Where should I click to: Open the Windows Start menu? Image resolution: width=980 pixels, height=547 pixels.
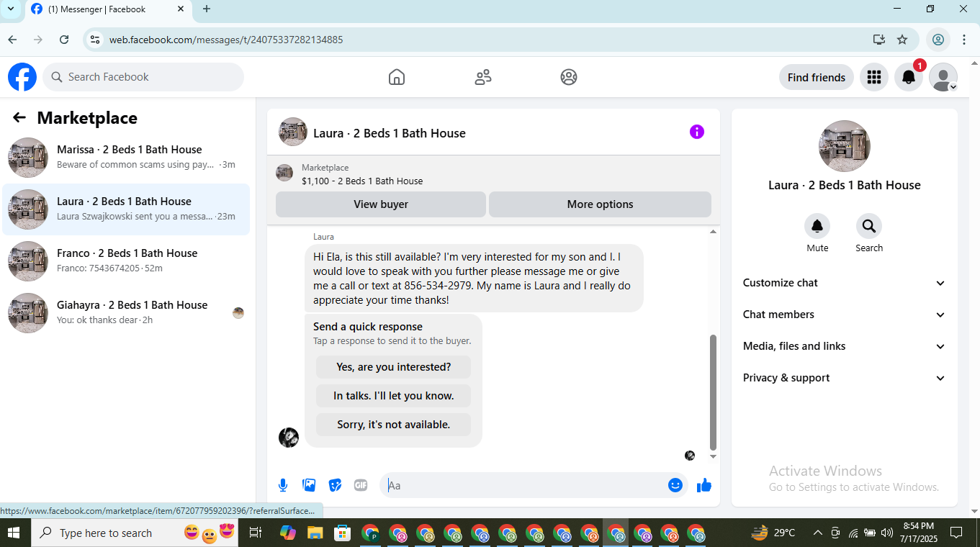tap(14, 533)
